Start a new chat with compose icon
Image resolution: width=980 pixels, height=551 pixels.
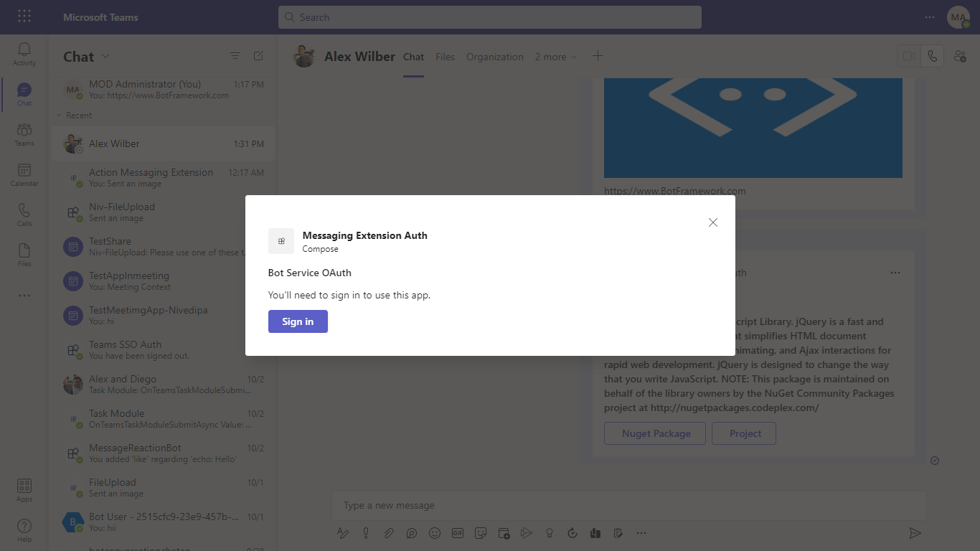point(258,56)
